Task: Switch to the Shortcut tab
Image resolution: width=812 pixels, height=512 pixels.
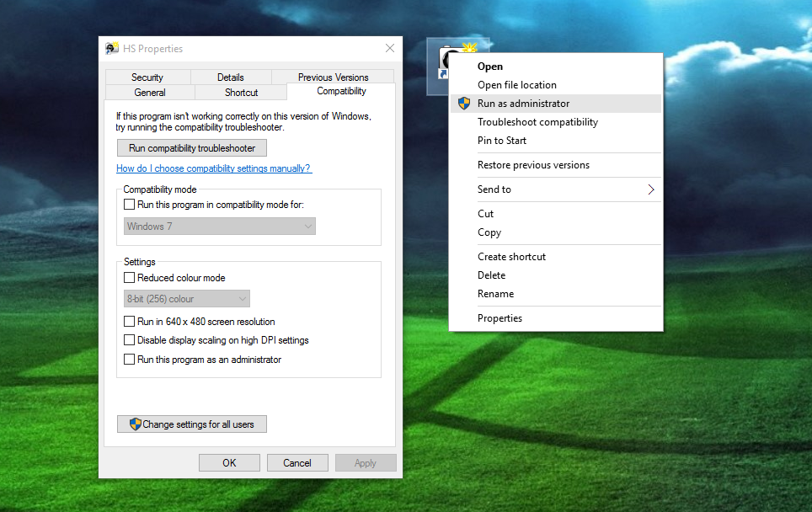Action: (241, 92)
